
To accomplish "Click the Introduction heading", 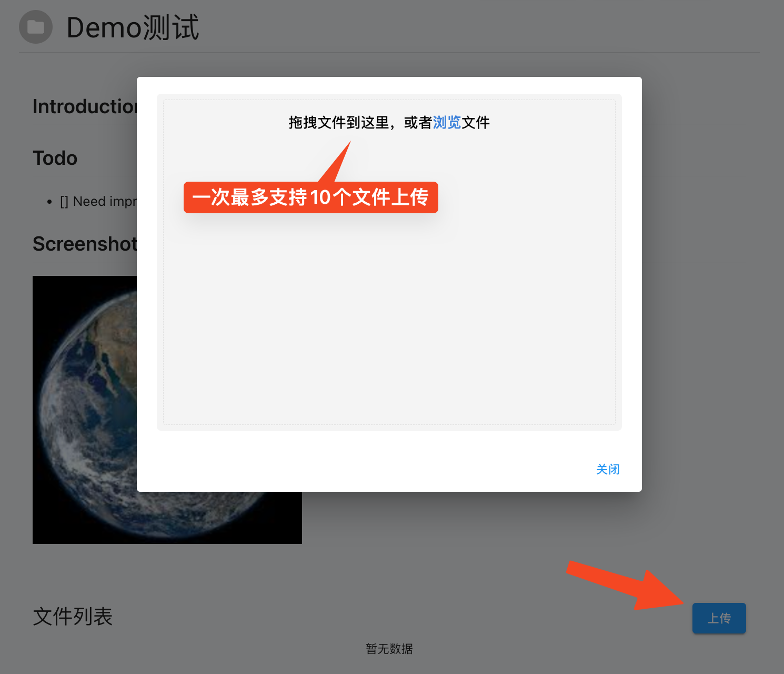I will tap(85, 106).
